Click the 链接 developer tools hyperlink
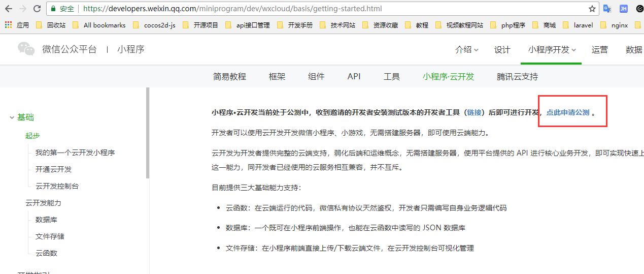 (474, 112)
